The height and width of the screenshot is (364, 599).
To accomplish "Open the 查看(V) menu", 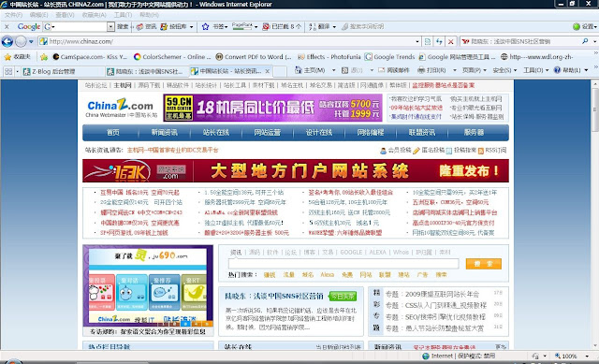I will (65, 15).
